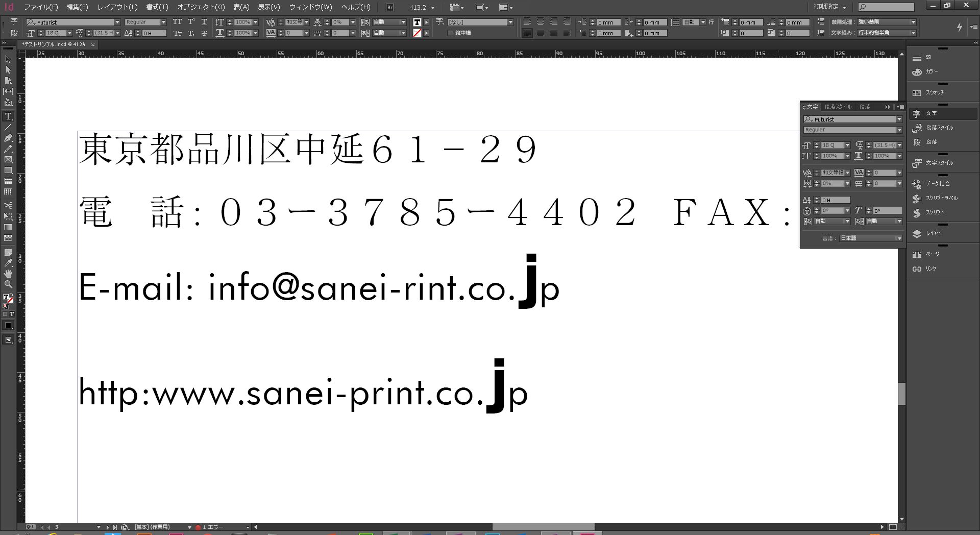Select the Rectangle tool

click(8, 170)
